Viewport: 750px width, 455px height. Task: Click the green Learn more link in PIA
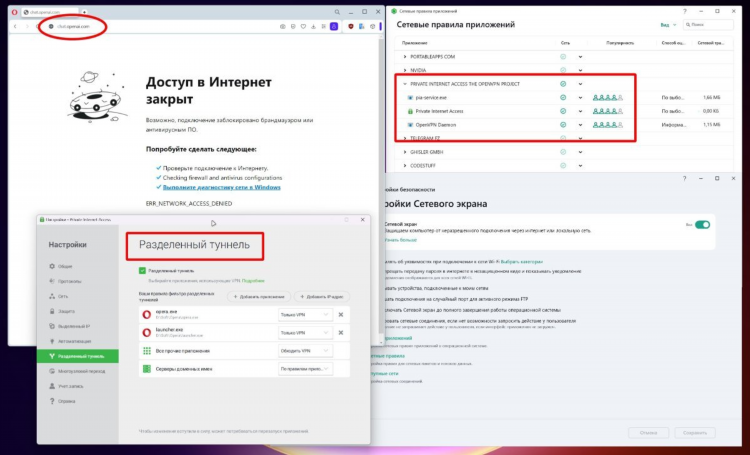tap(253, 281)
